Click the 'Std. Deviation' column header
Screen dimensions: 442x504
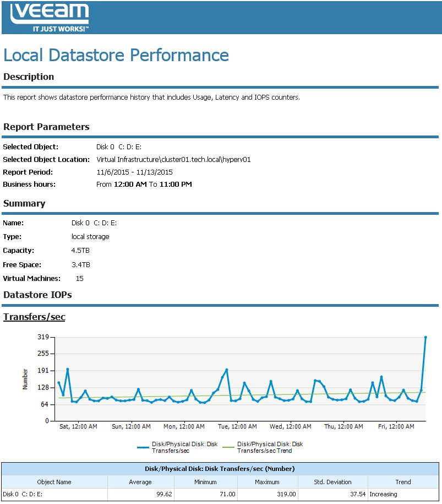[x=333, y=482]
